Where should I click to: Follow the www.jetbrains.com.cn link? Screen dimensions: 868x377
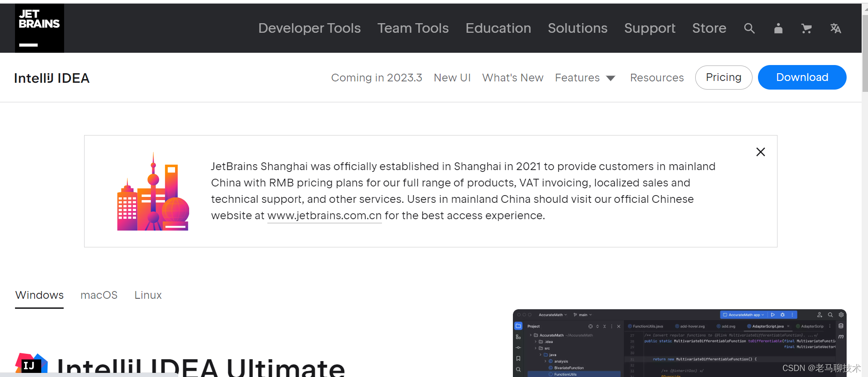[325, 216]
